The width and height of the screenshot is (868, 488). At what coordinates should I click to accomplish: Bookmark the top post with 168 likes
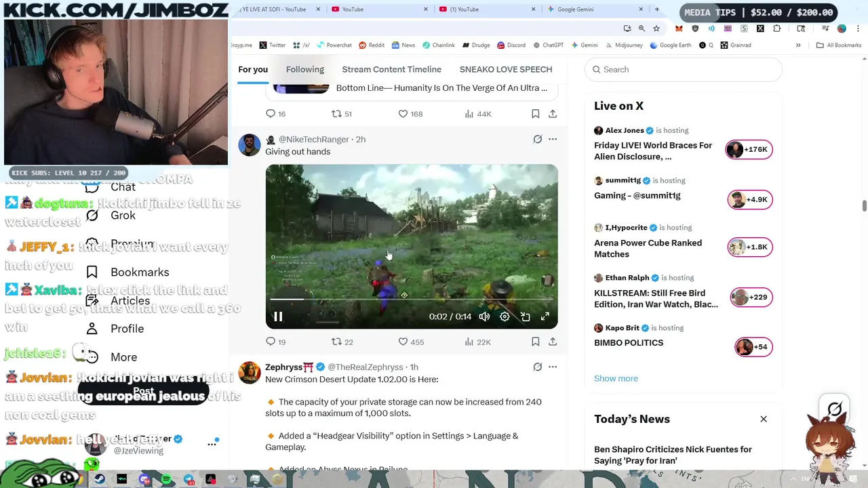(x=535, y=113)
